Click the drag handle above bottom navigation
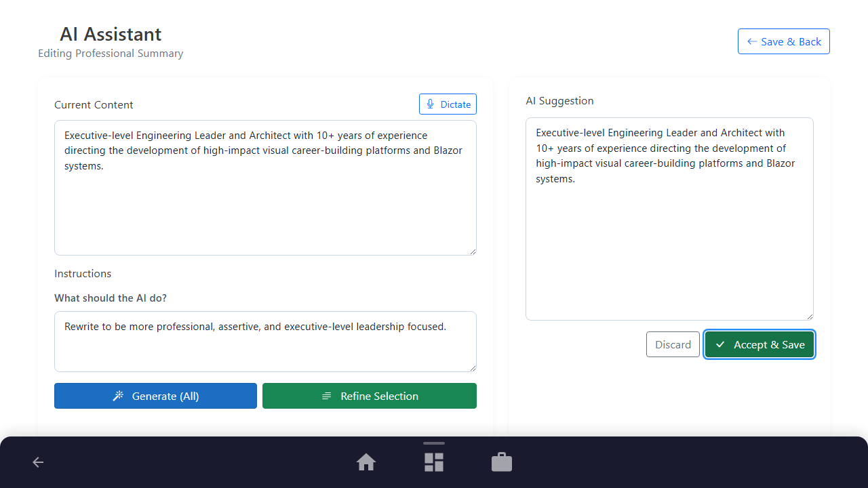 coord(434,443)
